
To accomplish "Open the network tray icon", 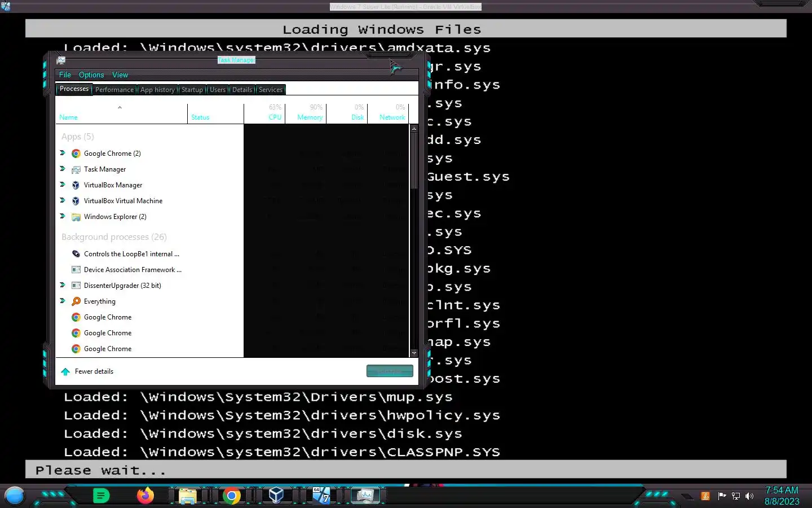I will click(736, 496).
